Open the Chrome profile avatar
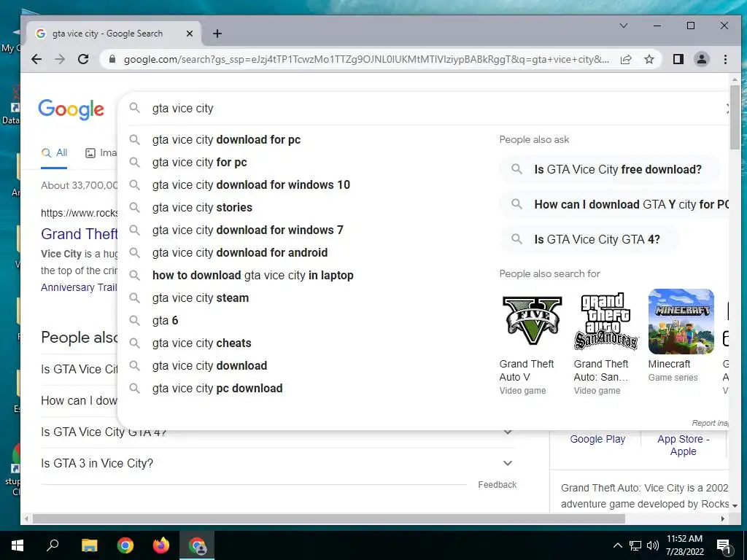Image resolution: width=747 pixels, height=560 pixels. pyautogui.click(x=702, y=59)
